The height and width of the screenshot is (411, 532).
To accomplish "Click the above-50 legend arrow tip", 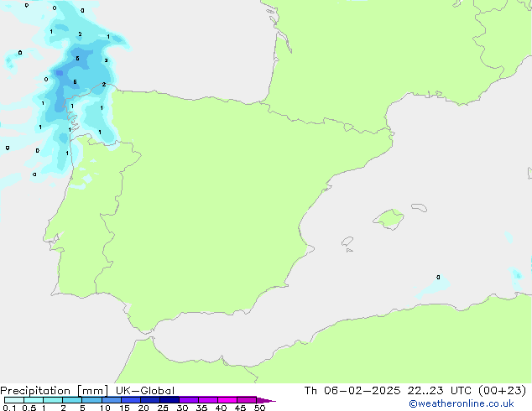I will pos(266,400).
